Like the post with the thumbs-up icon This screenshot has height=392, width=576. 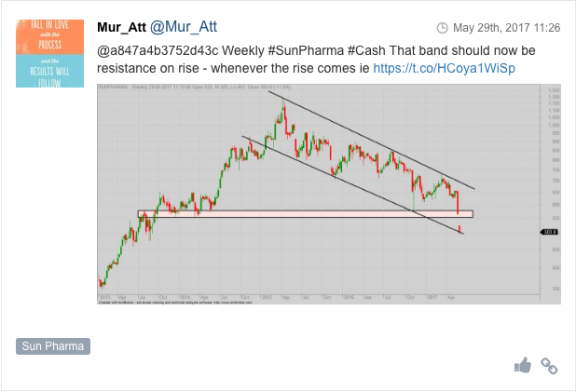(523, 365)
